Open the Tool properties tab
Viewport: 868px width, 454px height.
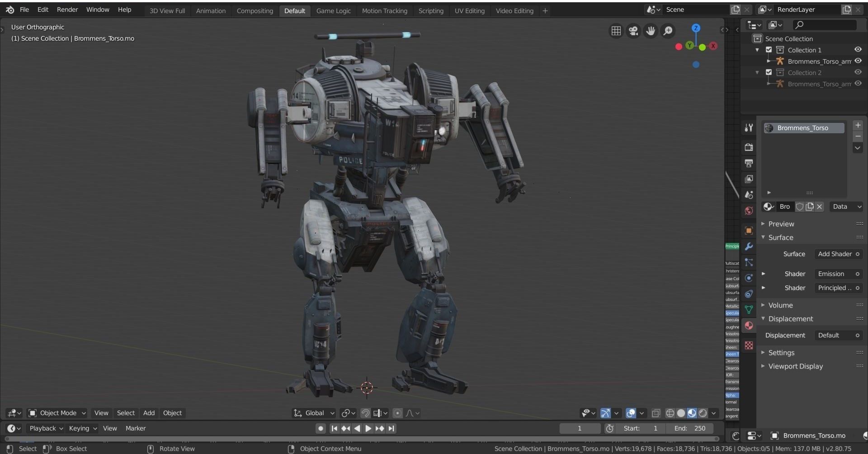pyautogui.click(x=749, y=128)
